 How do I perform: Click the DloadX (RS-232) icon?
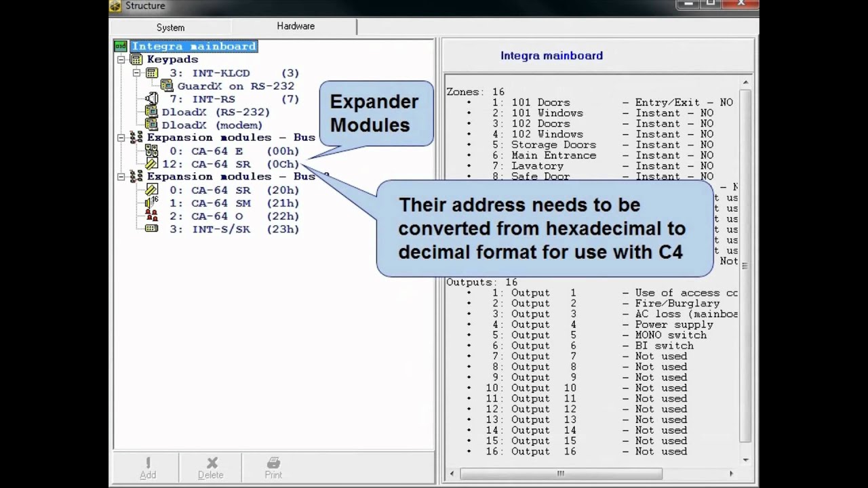point(151,112)
